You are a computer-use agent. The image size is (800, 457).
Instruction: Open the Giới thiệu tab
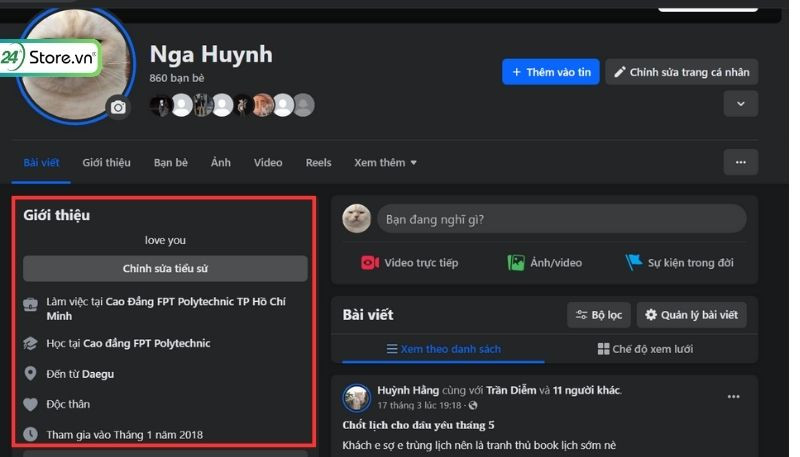[x=106, y=163]
